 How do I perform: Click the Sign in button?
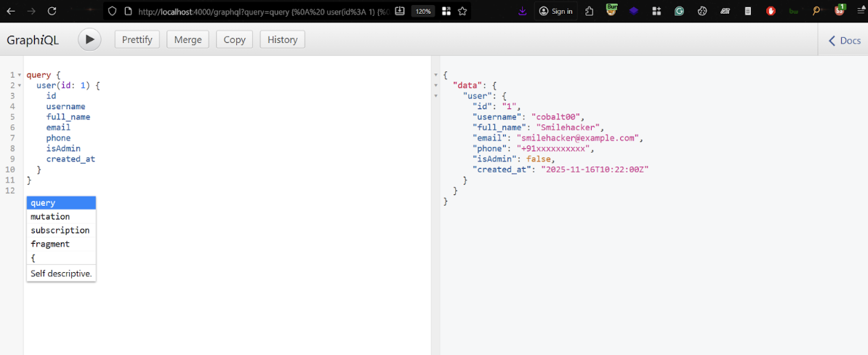point(556,11)
